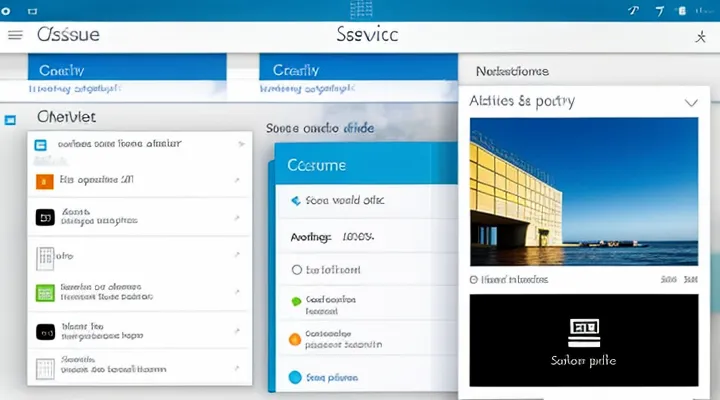Expand the first list item arrow
This screenshot has width=720, height=400.
click(x=241, y=145)
